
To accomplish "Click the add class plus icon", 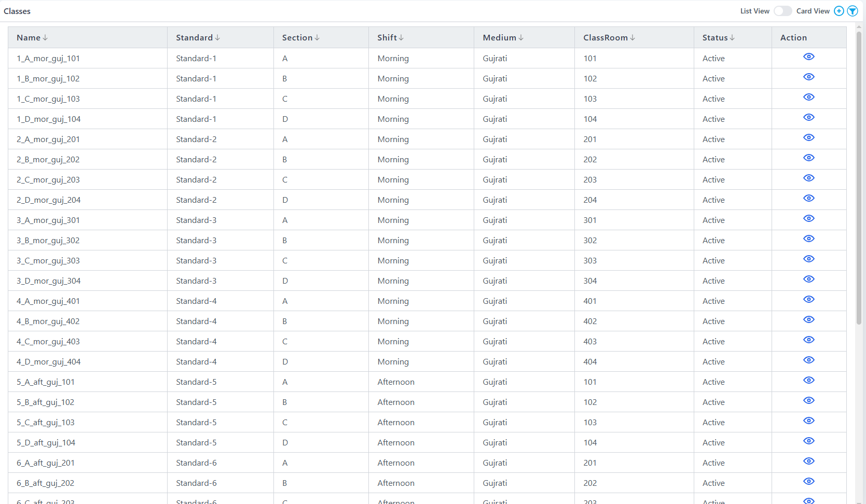I will (838, 11).
